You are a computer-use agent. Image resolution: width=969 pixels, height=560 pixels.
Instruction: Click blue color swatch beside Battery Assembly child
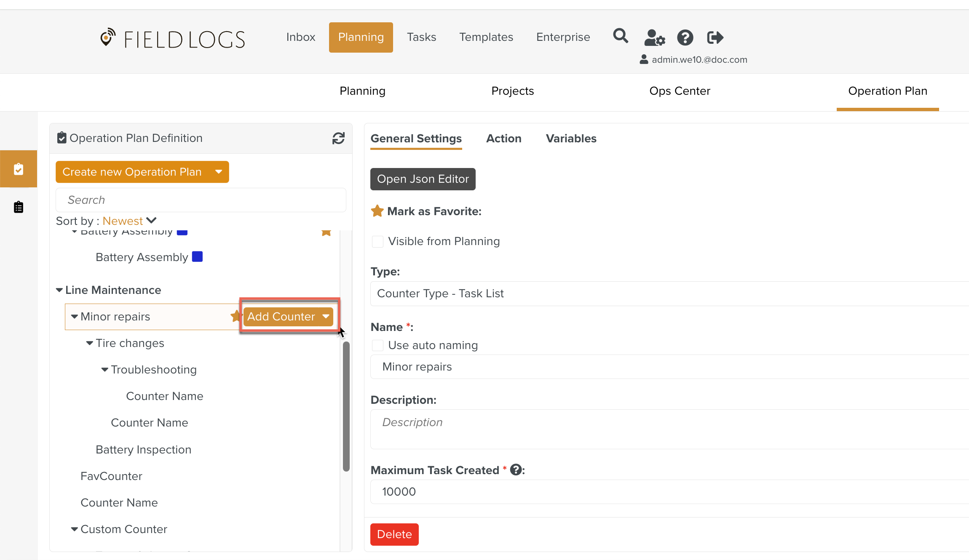click(197, 256)
